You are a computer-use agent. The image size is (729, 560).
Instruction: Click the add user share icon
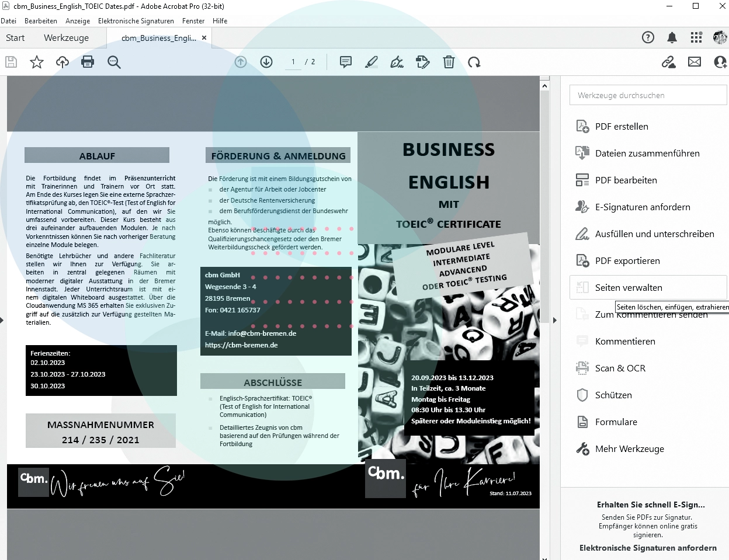tap(721, 62)
